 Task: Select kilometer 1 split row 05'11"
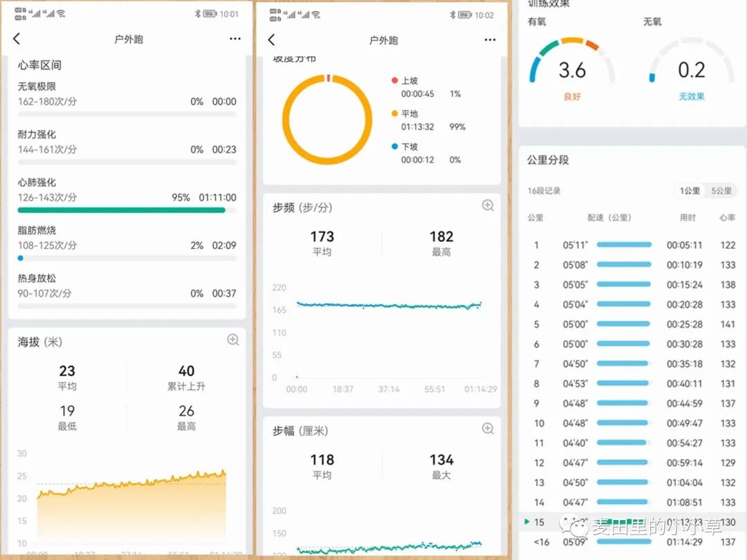633,245
